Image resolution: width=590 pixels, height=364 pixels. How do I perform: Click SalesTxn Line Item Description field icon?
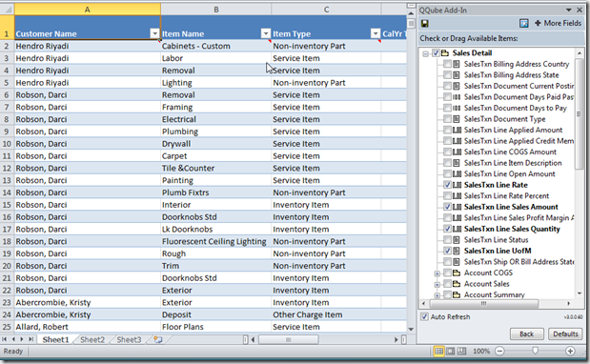pyautogui.click(x=457, y=163)
